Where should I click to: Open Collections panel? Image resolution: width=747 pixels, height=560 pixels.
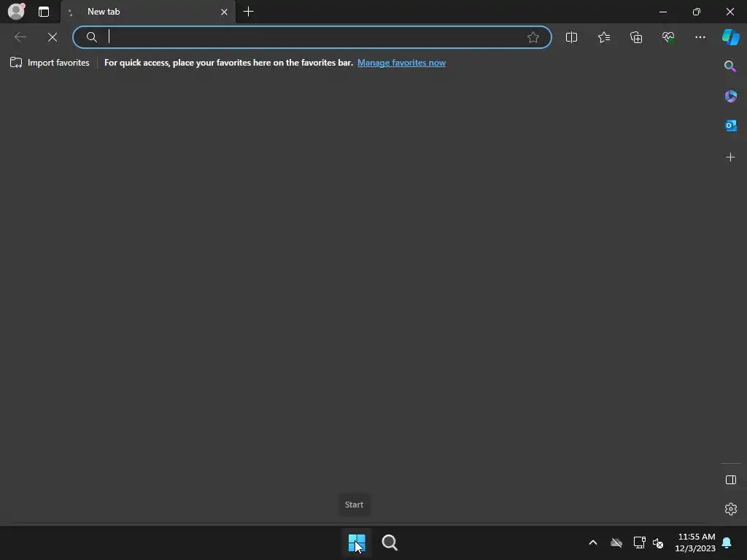tap(636, 37)
